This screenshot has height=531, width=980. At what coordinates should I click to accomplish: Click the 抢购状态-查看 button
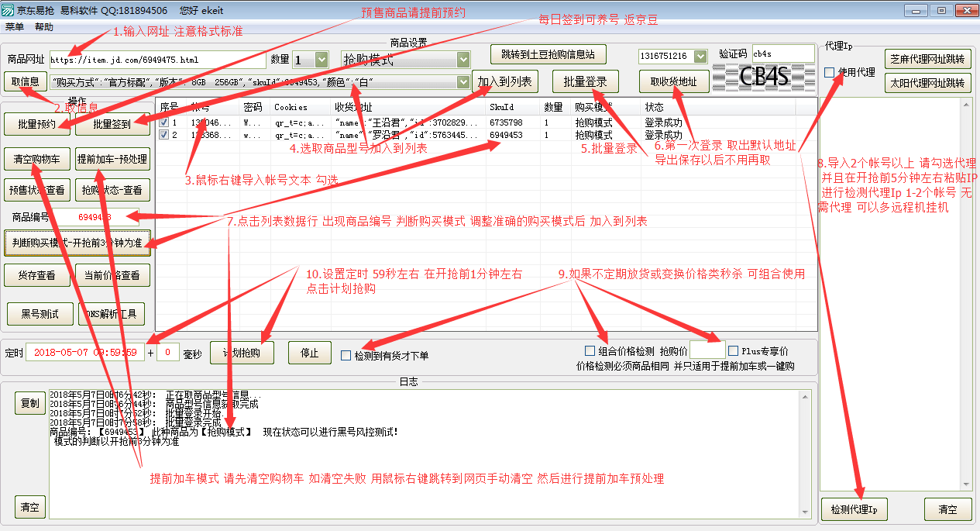point(112,190)
